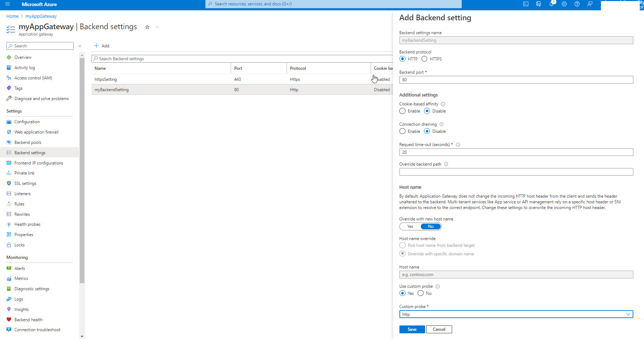This screenshot has height=339, width=644.
Task: Set Use custom probe to No
Action: pos(421,293)
